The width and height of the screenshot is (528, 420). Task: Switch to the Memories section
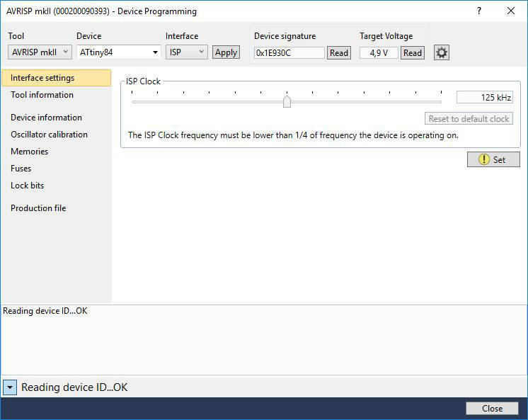click(29, 152)
